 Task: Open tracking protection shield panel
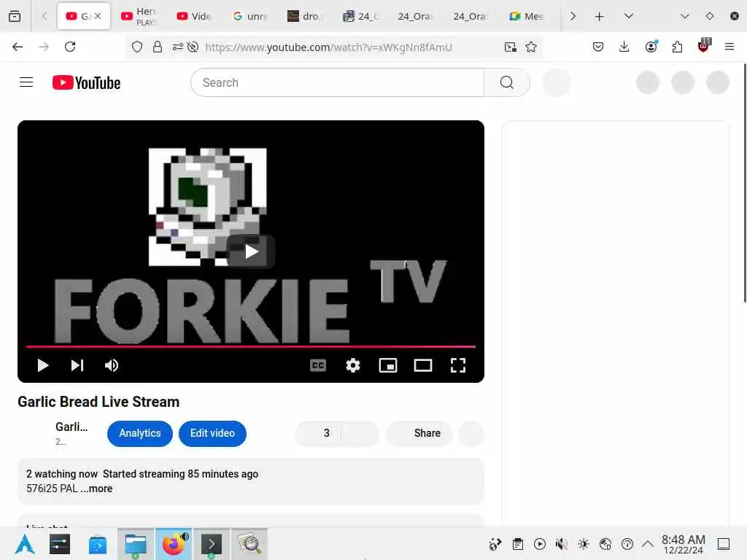137,47
